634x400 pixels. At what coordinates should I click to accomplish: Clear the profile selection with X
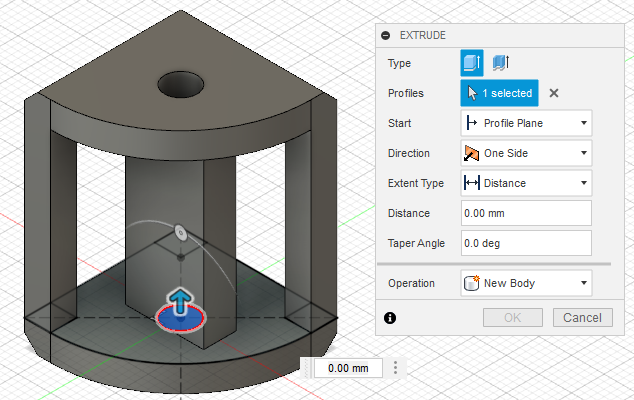pos(554,93)
